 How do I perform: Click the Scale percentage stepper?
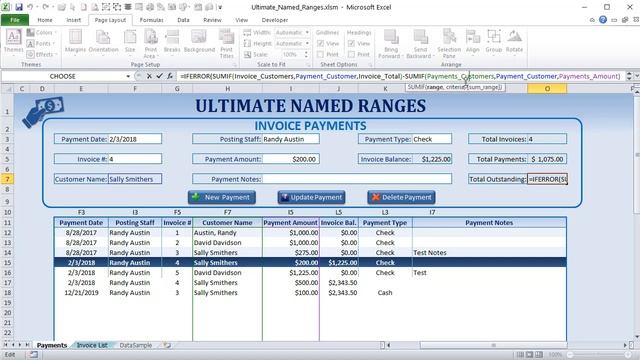click(307, 54)
